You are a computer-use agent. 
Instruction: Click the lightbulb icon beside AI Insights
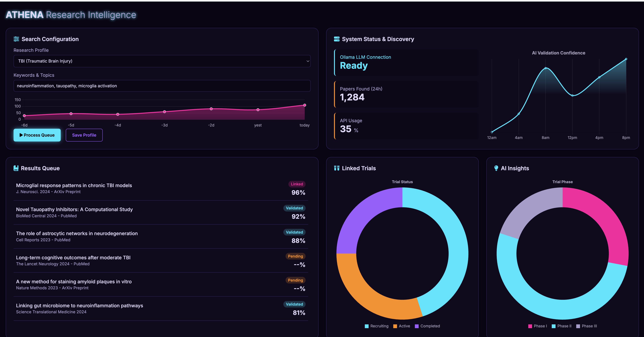coord(496,168)
